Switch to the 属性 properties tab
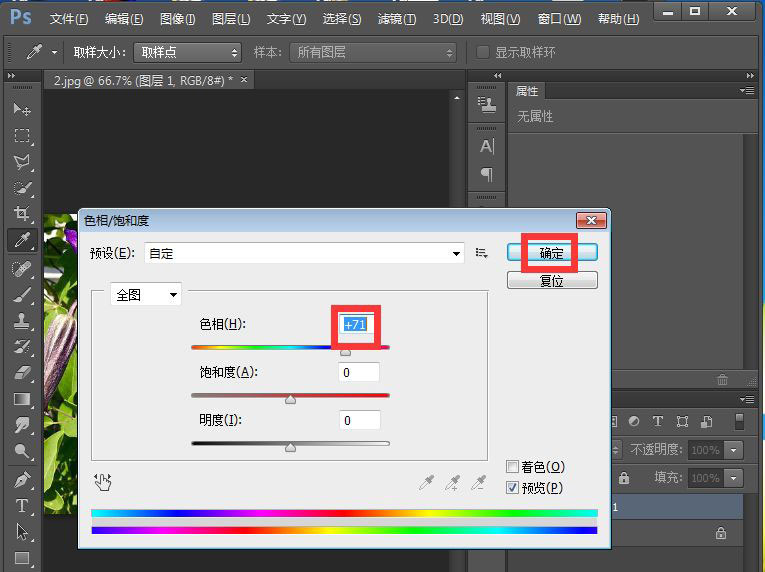This screenshot has height=572, width=765. [x=527, y=91]
